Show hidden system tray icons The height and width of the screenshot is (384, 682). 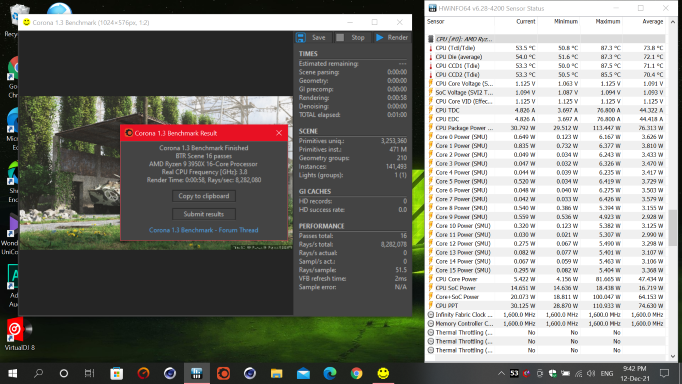pos(501,373)
